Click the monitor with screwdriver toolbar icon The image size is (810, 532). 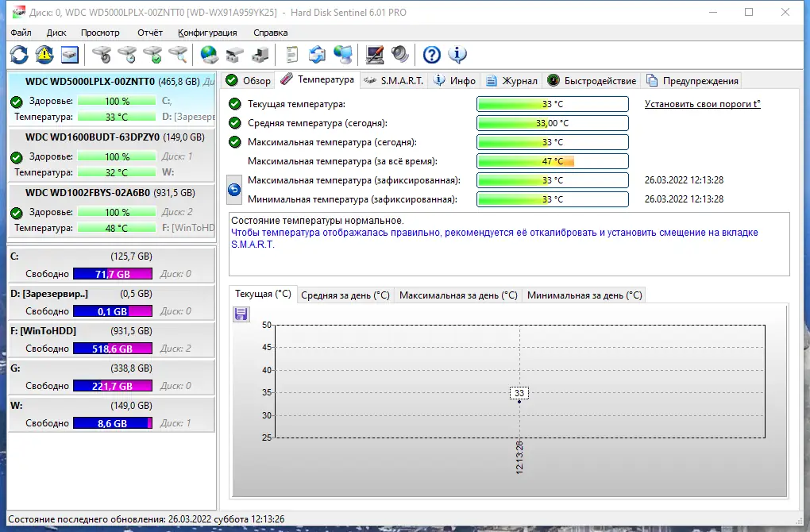point(375,54)
